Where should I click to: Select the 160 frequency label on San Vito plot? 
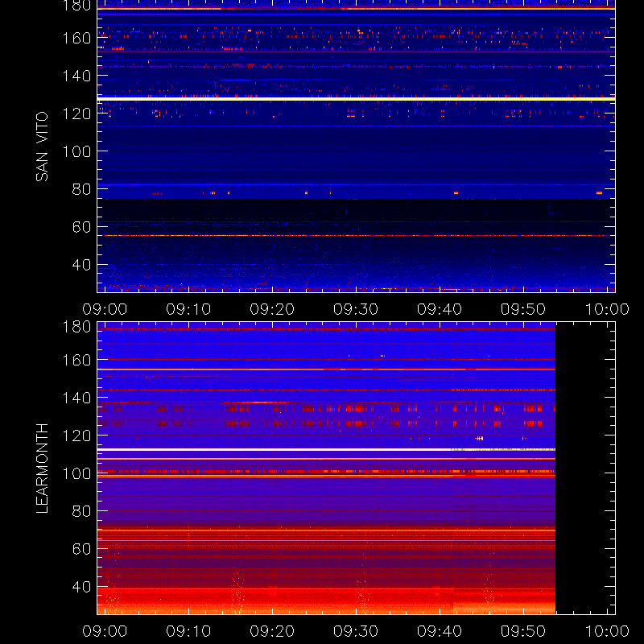tap(76, 38)
